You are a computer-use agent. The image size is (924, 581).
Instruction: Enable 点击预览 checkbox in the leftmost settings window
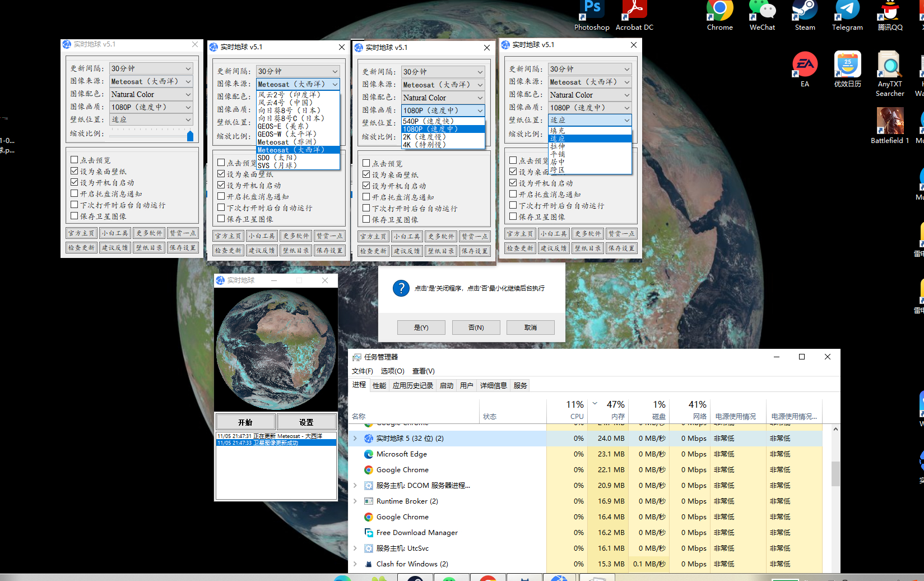click(x=75, y=160)
